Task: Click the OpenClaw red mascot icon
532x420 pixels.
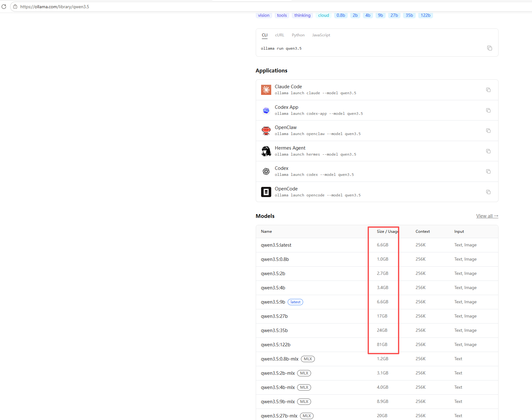Action: click(x=266, y=131)
